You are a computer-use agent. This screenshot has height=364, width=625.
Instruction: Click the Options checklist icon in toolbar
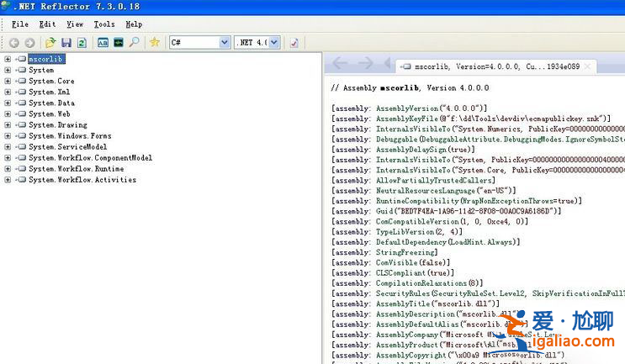click(x=294, y=42)
